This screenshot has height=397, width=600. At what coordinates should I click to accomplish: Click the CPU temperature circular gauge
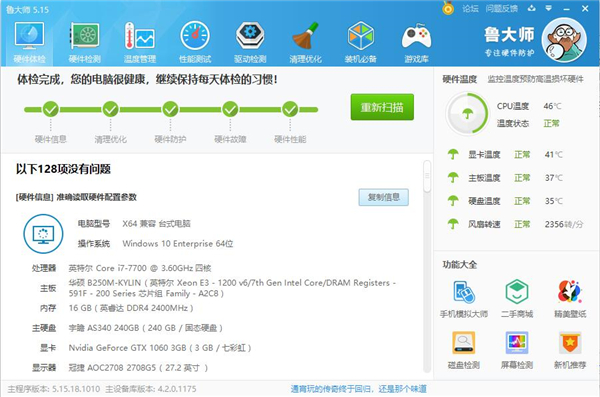(x=467, y=113)
